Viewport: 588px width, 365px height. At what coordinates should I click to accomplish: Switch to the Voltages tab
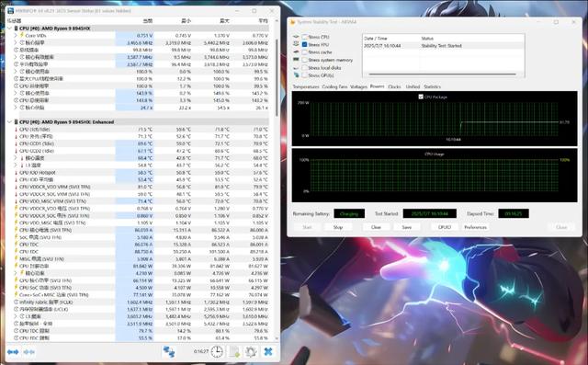tap(358, 86)
